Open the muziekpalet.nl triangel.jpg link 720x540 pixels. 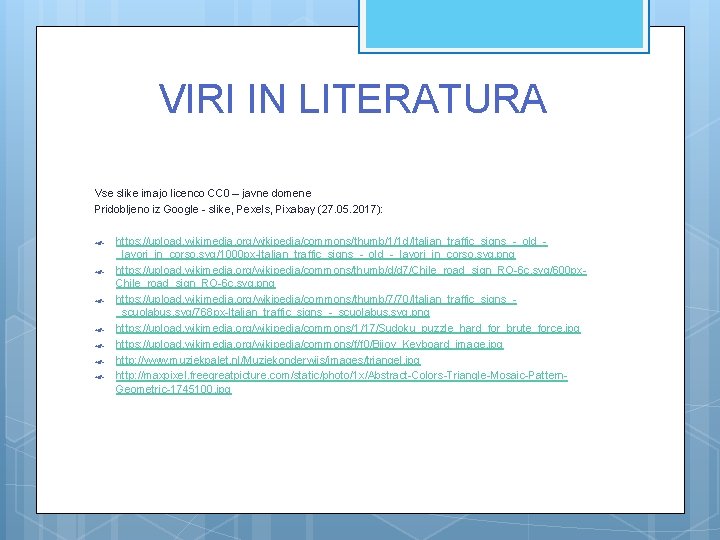coord(268,360)
